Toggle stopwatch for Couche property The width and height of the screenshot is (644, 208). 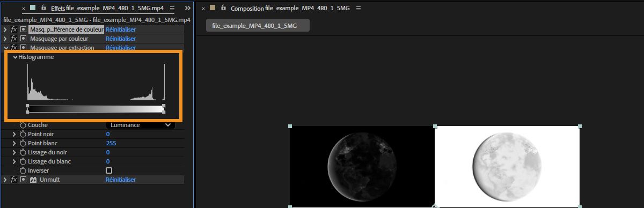point(23,125)
